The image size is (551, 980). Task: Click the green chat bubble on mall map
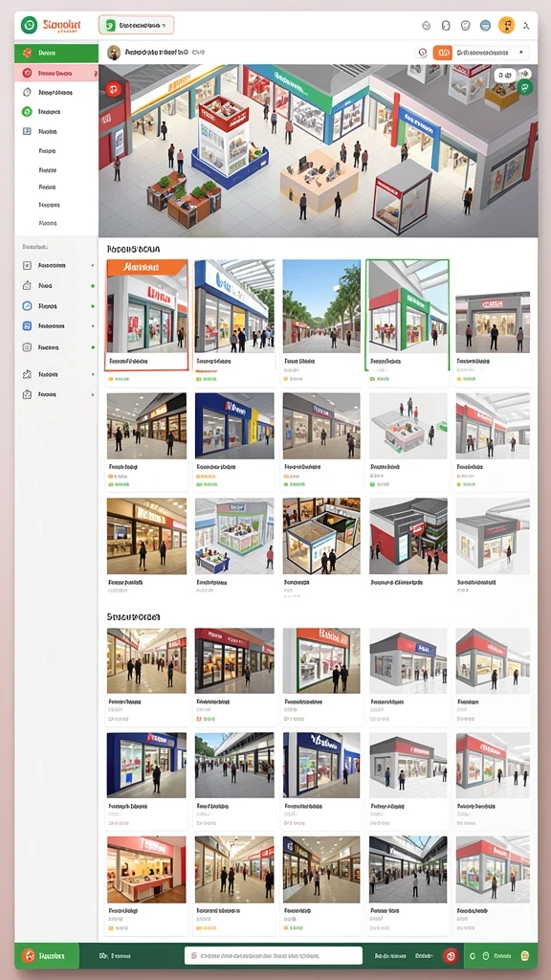point(525,87)
